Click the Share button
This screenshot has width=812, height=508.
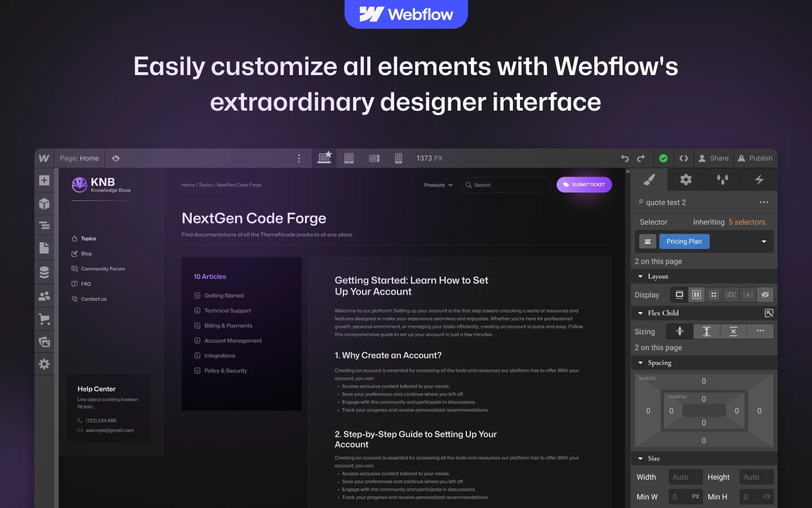coord(713,159)
